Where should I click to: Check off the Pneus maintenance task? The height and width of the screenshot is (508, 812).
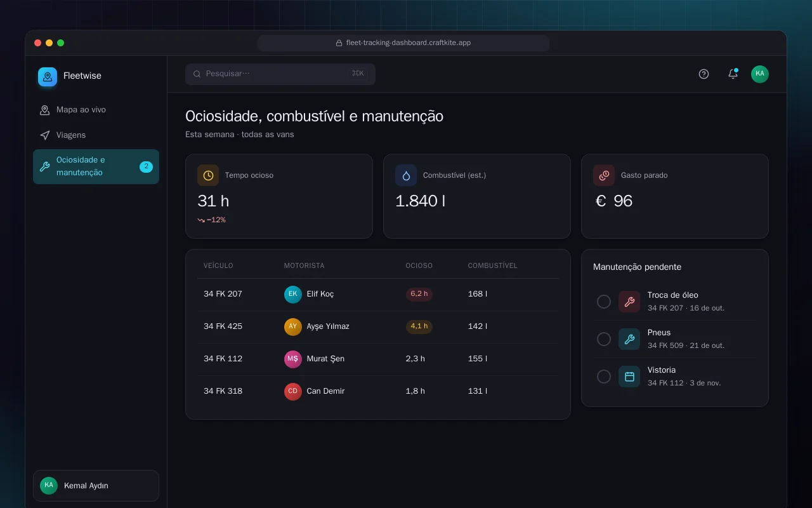click(604, 339)
